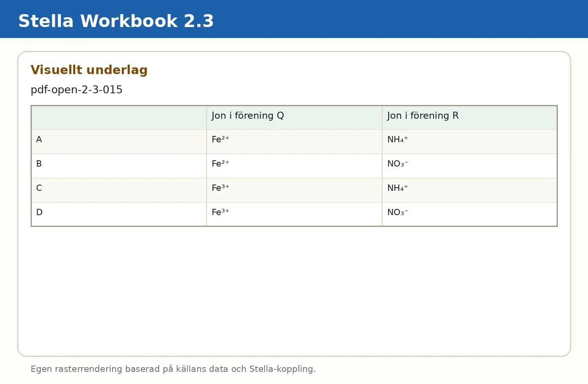Click Fe²⁺ cell in row B
588x384 pixels.
294,166
